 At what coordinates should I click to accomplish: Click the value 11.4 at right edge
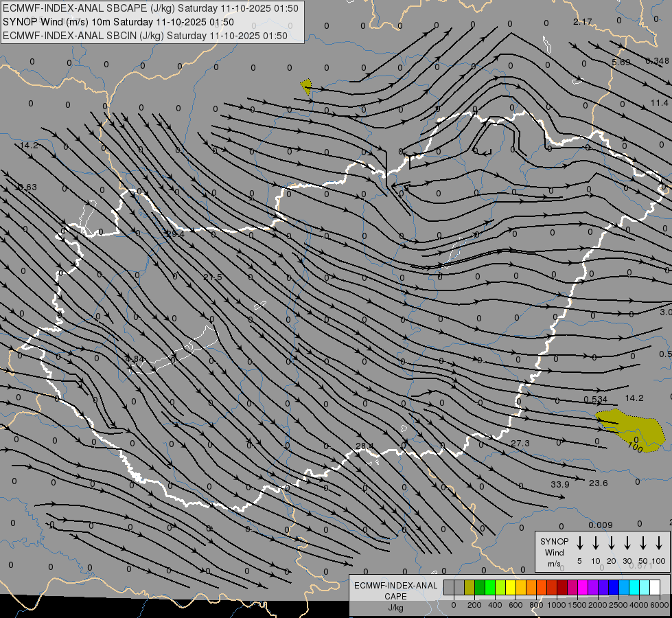pyautogui.click(x=659, y=102)
